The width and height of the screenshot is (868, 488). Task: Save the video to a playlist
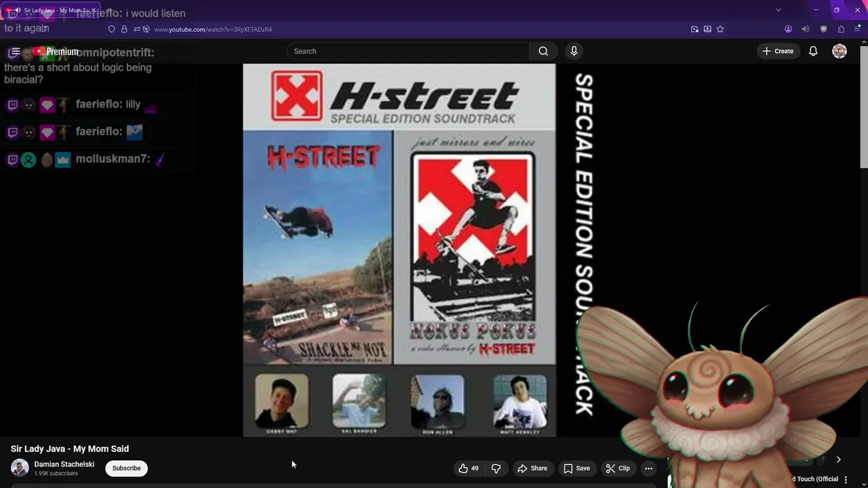(x=577, y=468)
